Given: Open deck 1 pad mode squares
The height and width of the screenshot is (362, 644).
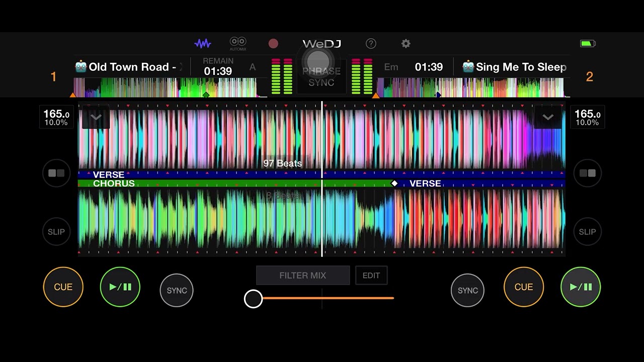Looking at the screenshot, I should click(x=56, y=173).
